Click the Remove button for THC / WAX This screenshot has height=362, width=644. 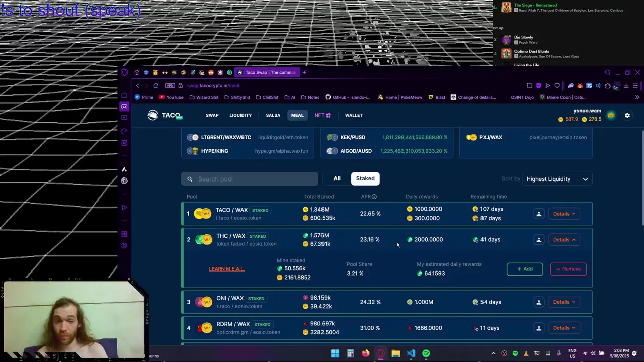[x=568, y=269]
